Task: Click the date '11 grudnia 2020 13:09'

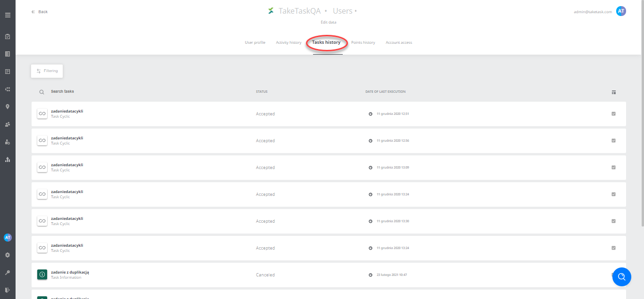Action: pos(393,168)
